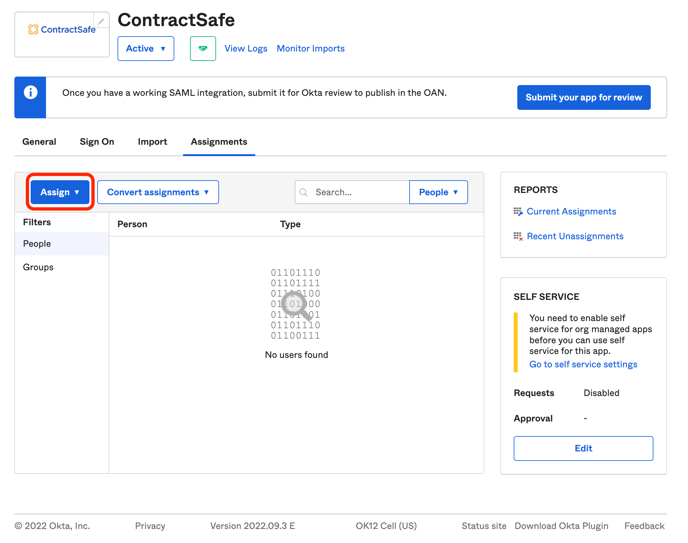The image size is (688, 543).
Task: Expand the Assign dropdown button
Action: pos(60,192)
